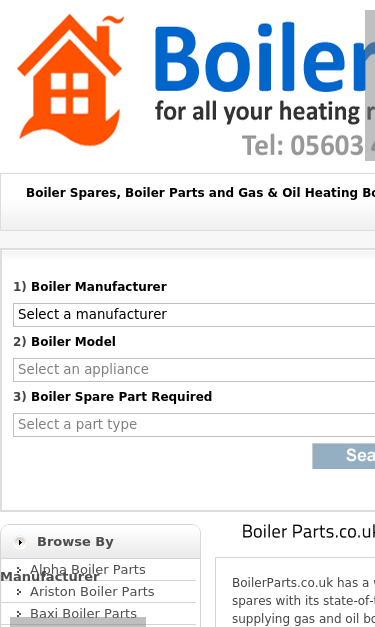Open the Select a part type dropdown
The image size is (375, 627).
pos(194,425)
